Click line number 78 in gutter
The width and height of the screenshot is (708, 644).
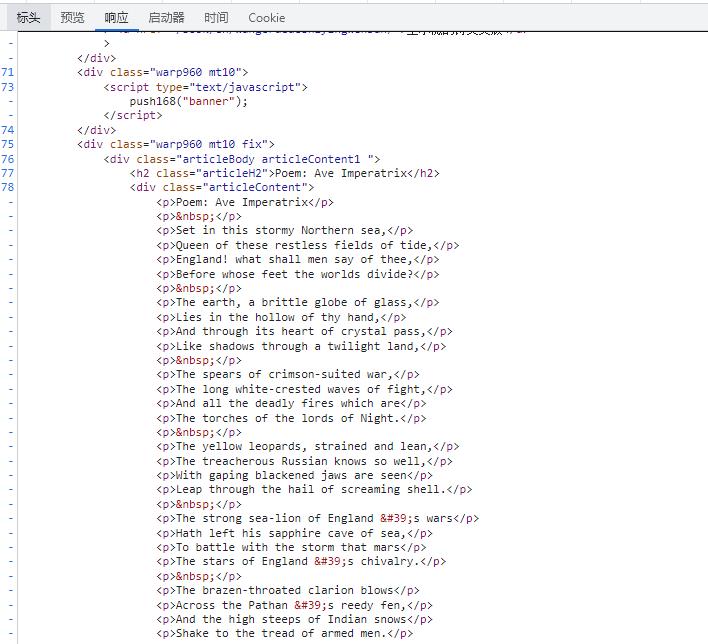coord(8,187)
